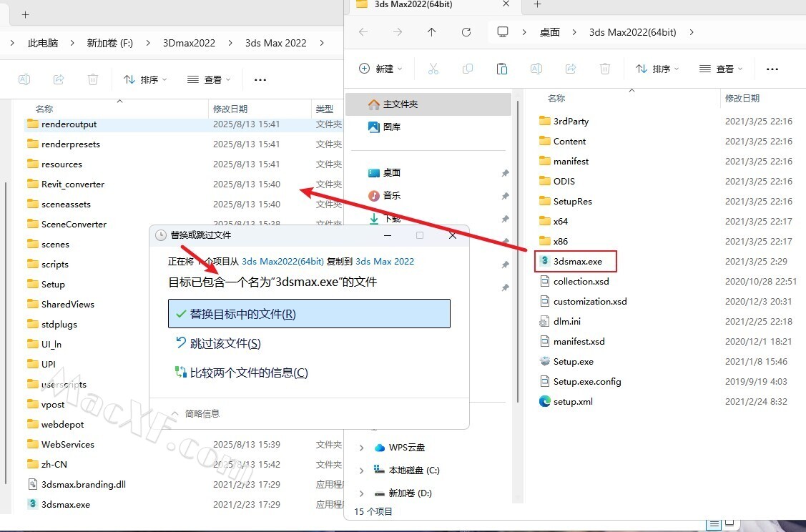
Task: Add a new tab in the right Explorer window
Action: point(538,4)
